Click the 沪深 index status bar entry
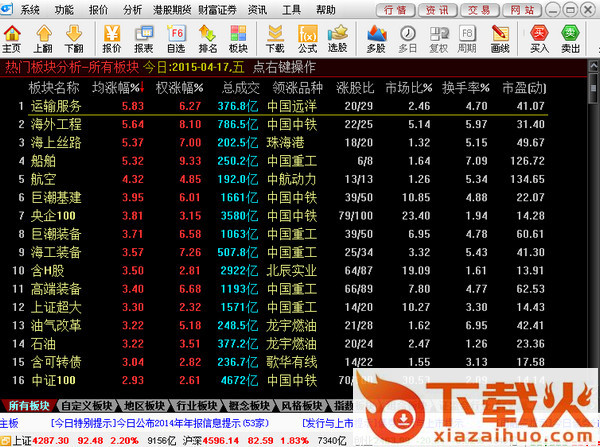Screen dimensions: 600x447 [x=264, y=441]
